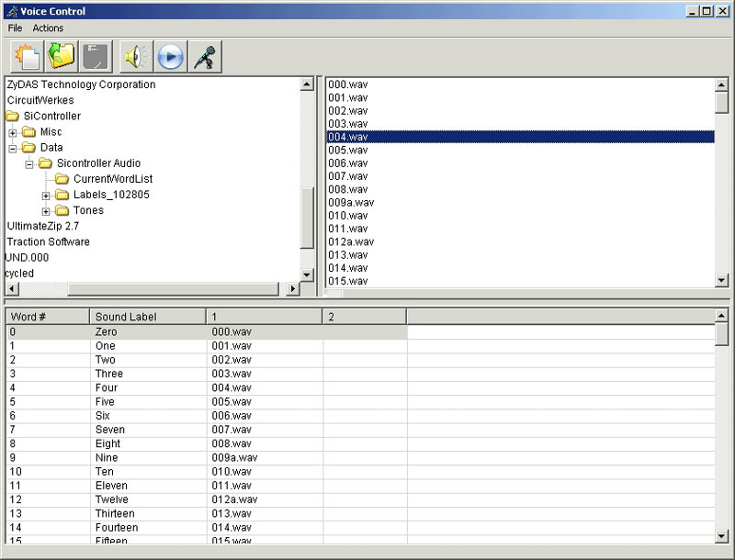Viewport: 735px width, 560px height.
Task: Expand the Tones folder node
Action: click(x=46, y=211)
